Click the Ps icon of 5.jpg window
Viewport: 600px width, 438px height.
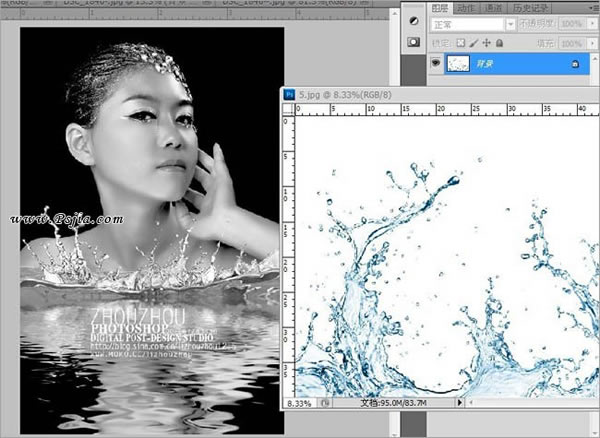coord(289,94)
